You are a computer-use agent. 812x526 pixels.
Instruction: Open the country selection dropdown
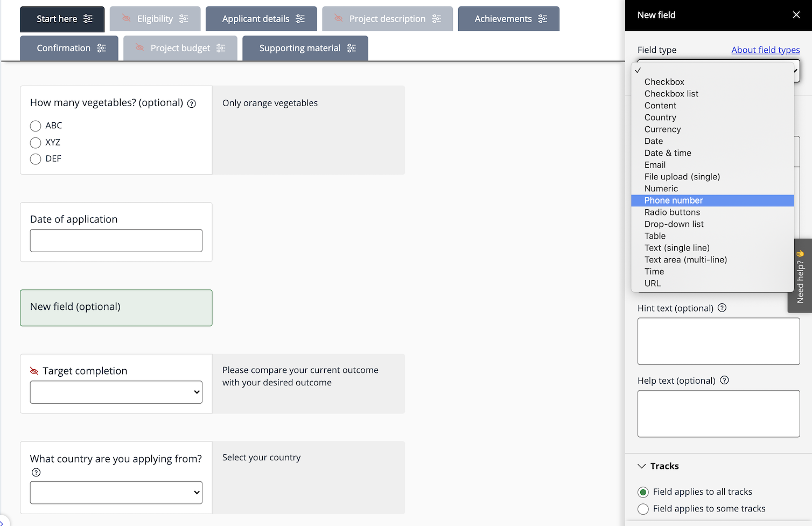[116, 493]
